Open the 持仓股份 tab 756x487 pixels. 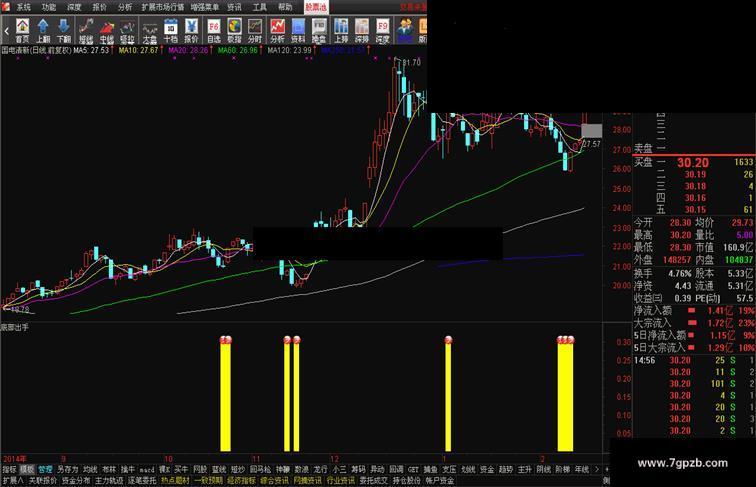[x=406, y=480]
